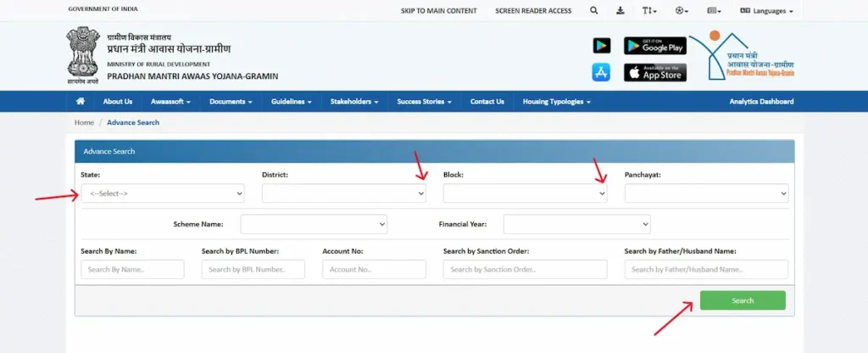
Task: Open the accessibility contrast icon menu
Action: pos(682,10)
